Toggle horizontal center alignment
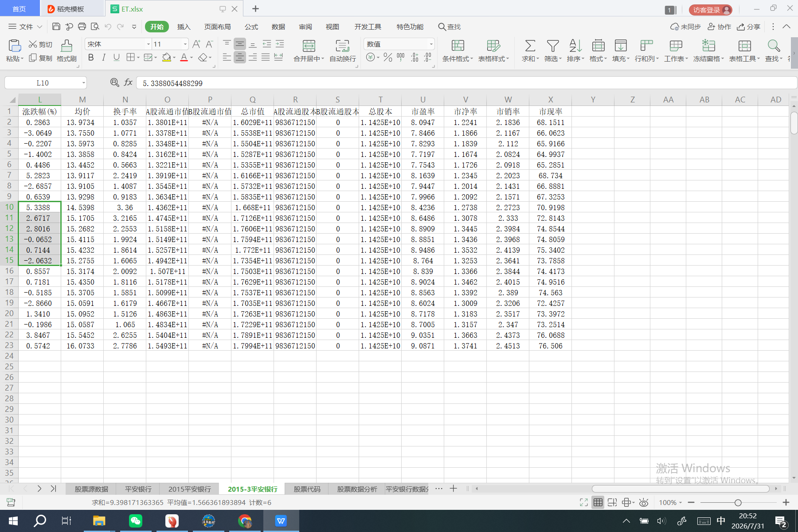Screen dimensions: 798x532 click(x=240, y=58)
